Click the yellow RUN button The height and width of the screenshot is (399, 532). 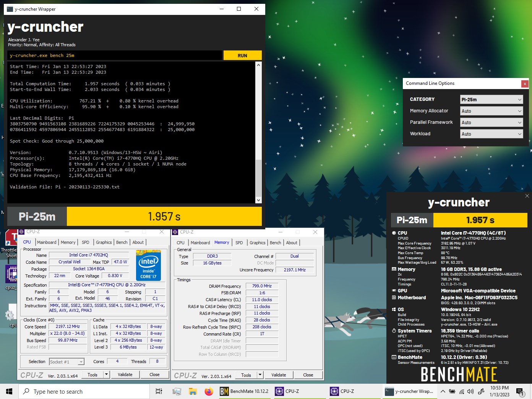pyautogui.click(x=242, y=55)
